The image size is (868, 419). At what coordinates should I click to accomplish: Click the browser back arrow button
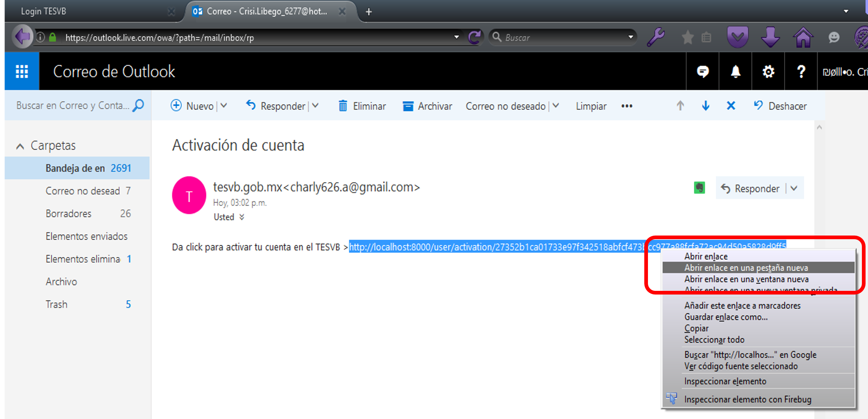pos(22,37)
